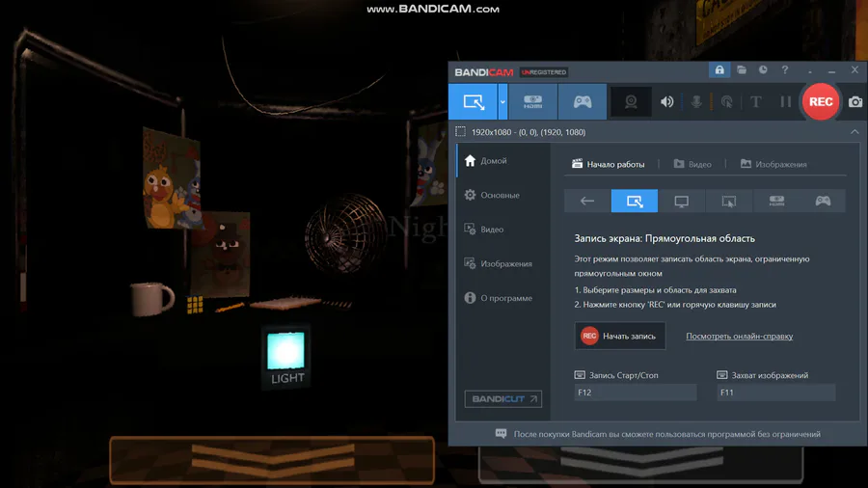Click the dashed rectangle area icon beside resolution
868x488 pixels.
coord(461,132)
